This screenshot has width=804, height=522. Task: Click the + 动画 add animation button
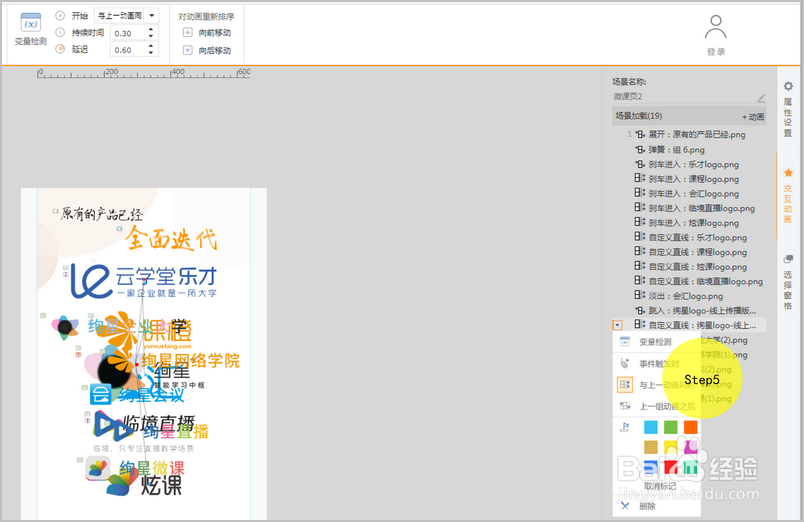[x=753, y=117]
